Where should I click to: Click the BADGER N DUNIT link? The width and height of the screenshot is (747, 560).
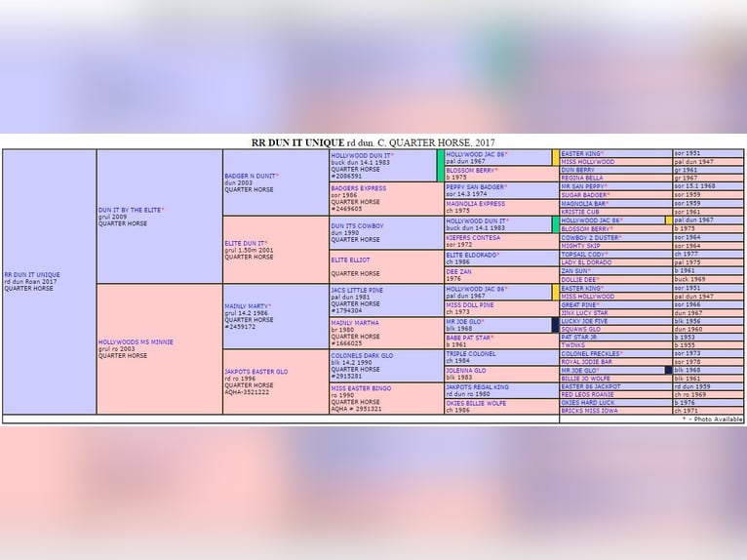[251, 176]
